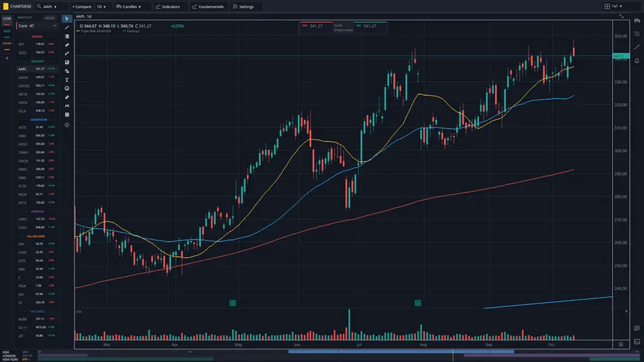Click the ChartDesk yellow logo

coord(6,6)
